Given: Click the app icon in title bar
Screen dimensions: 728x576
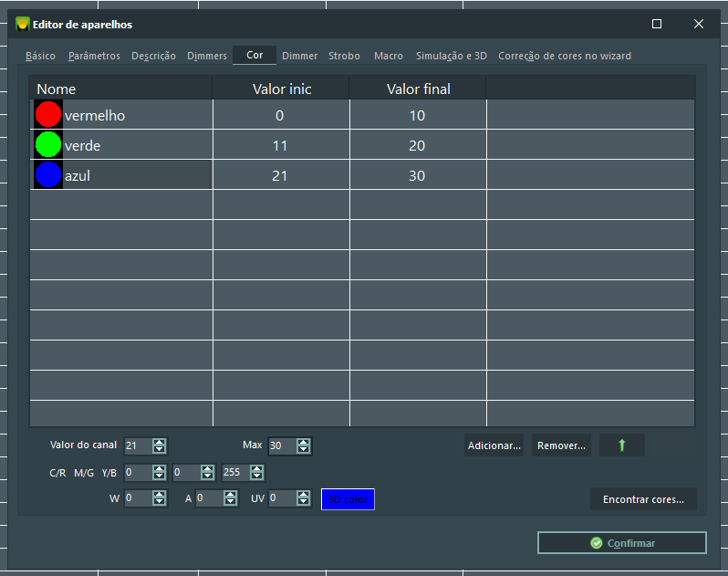Looking at the screenshot, I should point(23,25).
